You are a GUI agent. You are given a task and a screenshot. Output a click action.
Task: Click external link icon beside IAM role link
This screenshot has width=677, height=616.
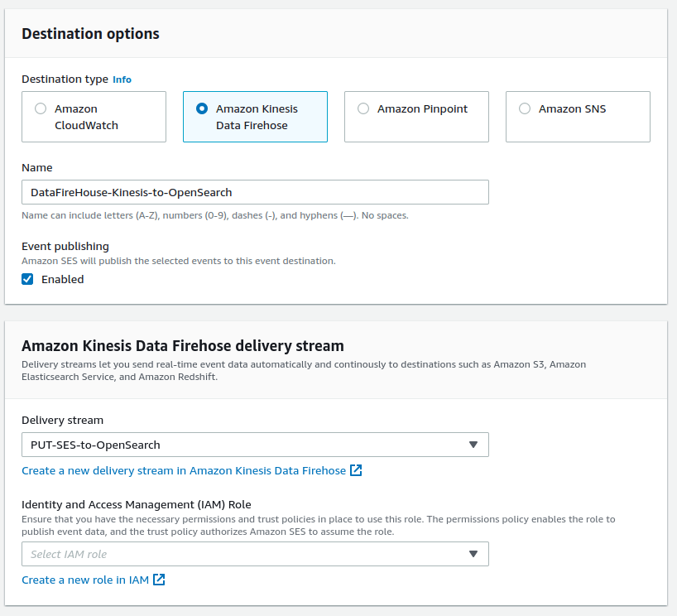(x=159, y=580)
